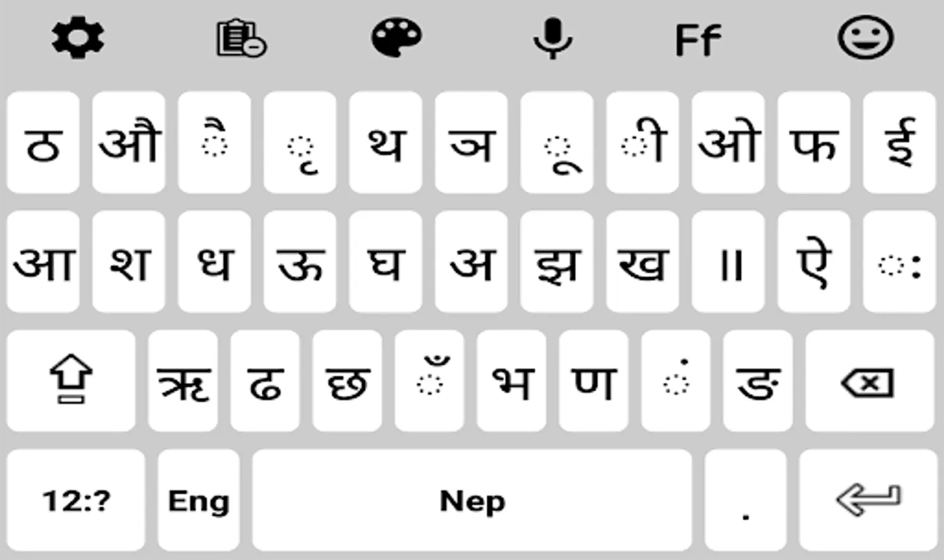Tap the आ key
Image resolution: width=944 pixels, height=560 pixels.
(x=43, y=261)
